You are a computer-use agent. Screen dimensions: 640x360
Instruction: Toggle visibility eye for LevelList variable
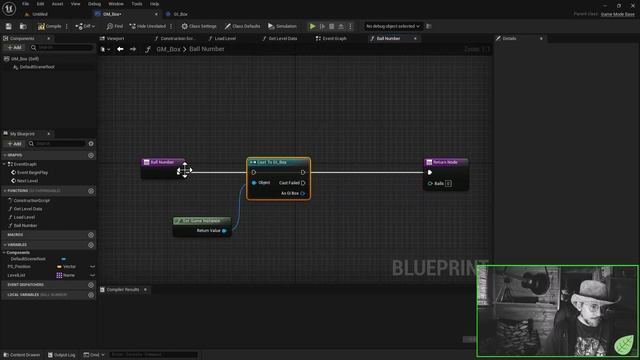pyautogui.click(x=92, y=275)
